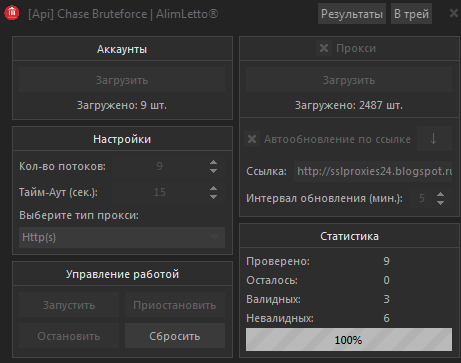
Task: Click the Настройки panel header
Action: click(x=122, y=139)
